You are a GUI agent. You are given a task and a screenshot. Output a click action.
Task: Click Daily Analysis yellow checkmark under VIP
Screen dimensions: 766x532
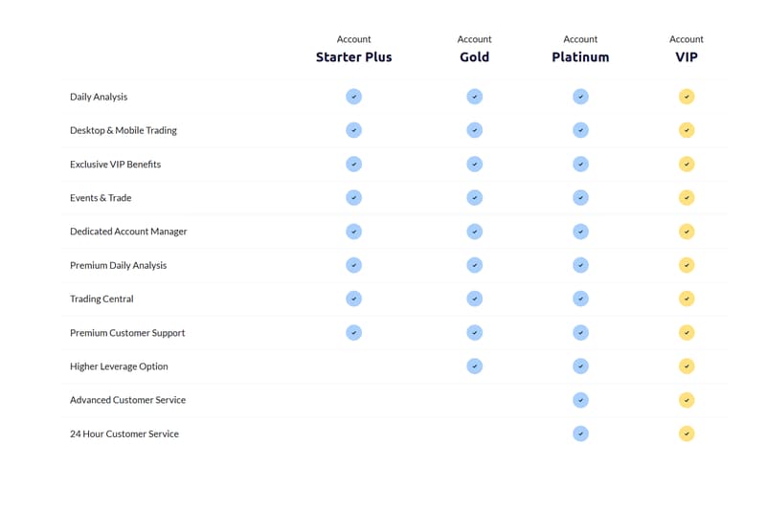687,97
